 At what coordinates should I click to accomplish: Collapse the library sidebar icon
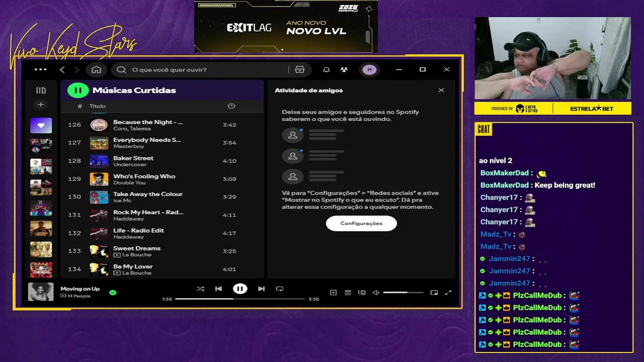pyautogui.click(x=41, y=90)
